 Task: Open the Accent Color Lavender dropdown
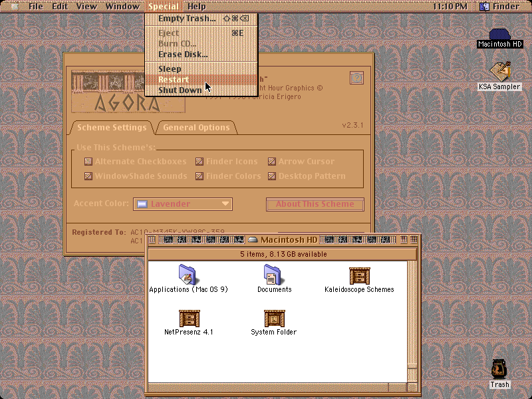(183, 204)
